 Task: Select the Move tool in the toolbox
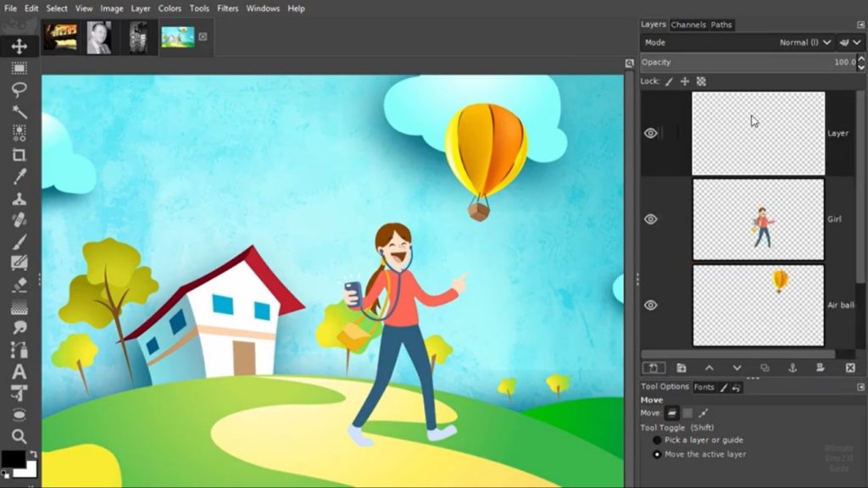coord(17,48)
